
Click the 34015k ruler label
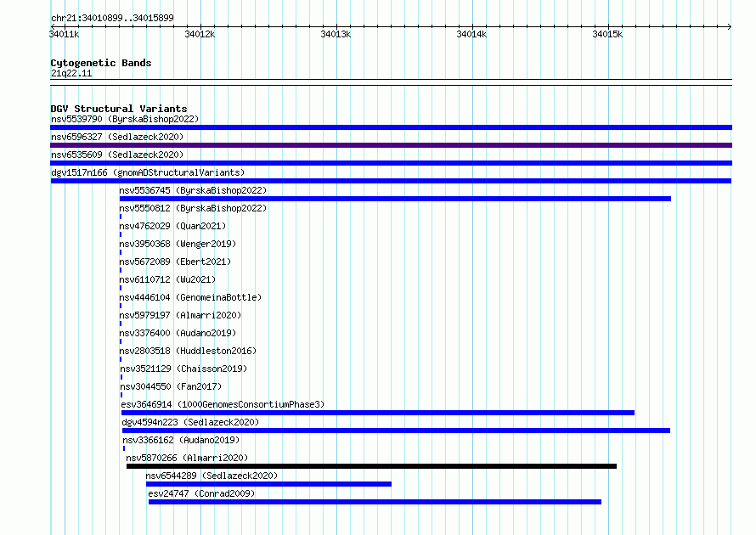[608, 34]
